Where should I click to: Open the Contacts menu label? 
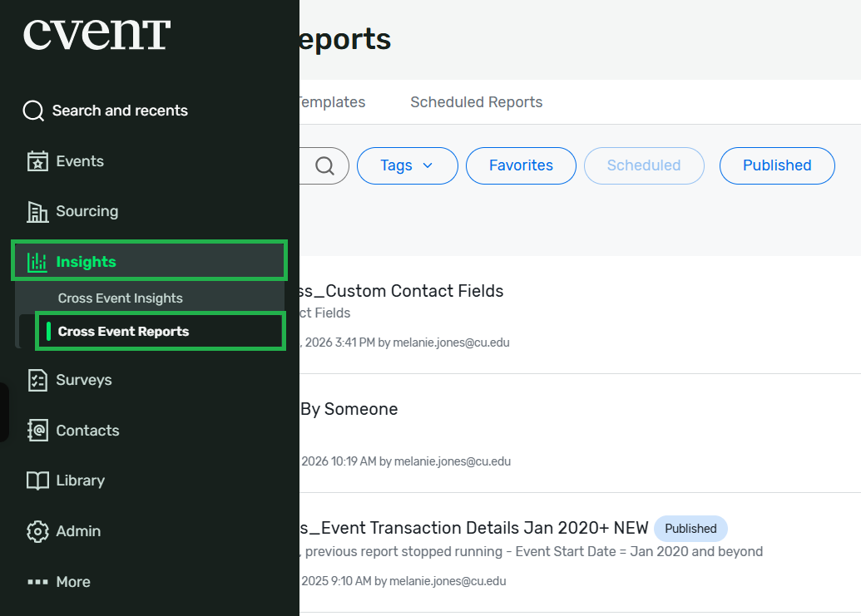[x=87, y=431]
